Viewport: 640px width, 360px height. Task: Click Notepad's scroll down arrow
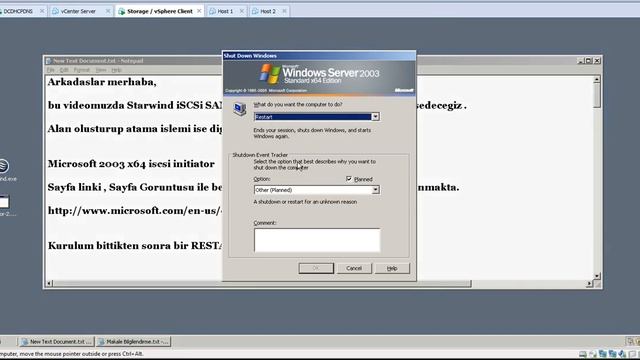[x=597, y=276]
